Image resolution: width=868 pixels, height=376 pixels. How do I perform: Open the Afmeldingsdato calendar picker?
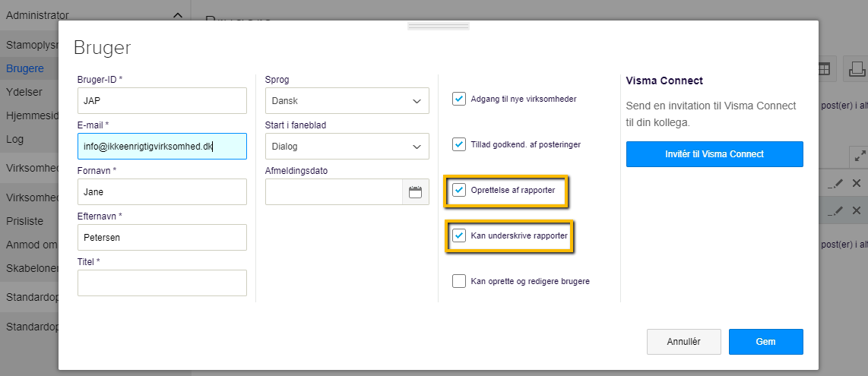(x=415, y=192)
